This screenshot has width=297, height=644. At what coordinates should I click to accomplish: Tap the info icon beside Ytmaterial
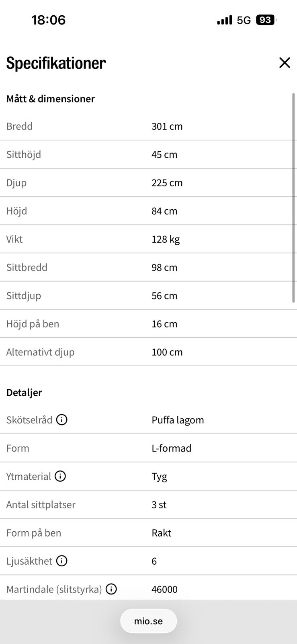(x=60, y=476)
